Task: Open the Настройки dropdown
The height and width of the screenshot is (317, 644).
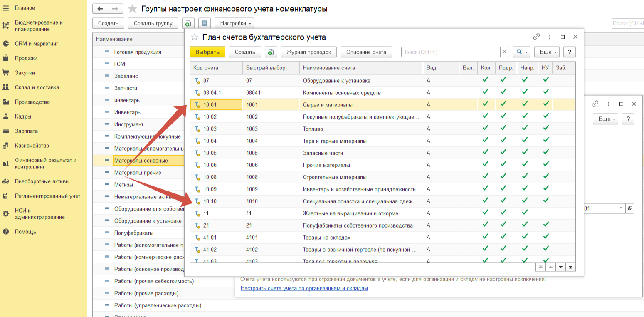Action: pyautogui.click(x=234, y=23)
